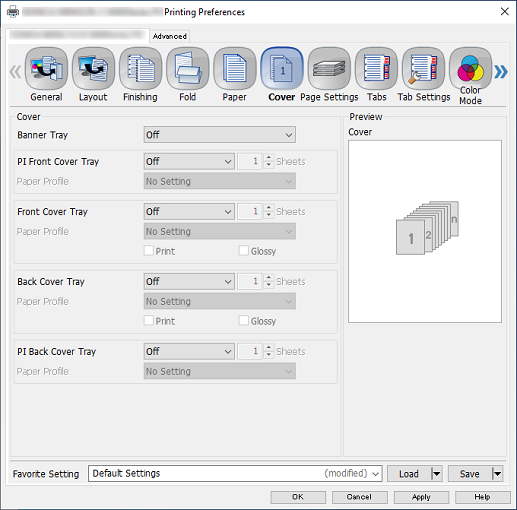Close the Printing Preferences dialog
517x510 pixels.
coord(505,12)
